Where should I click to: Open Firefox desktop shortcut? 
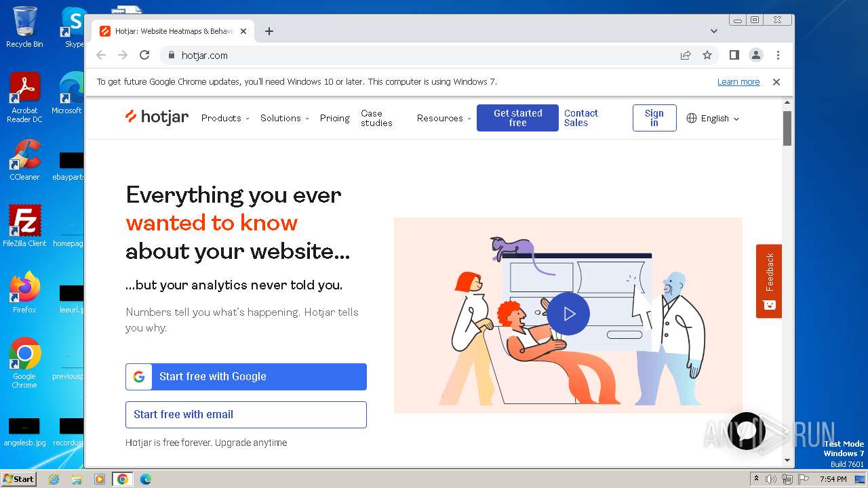pyautogui.click(x=24, y=293)
